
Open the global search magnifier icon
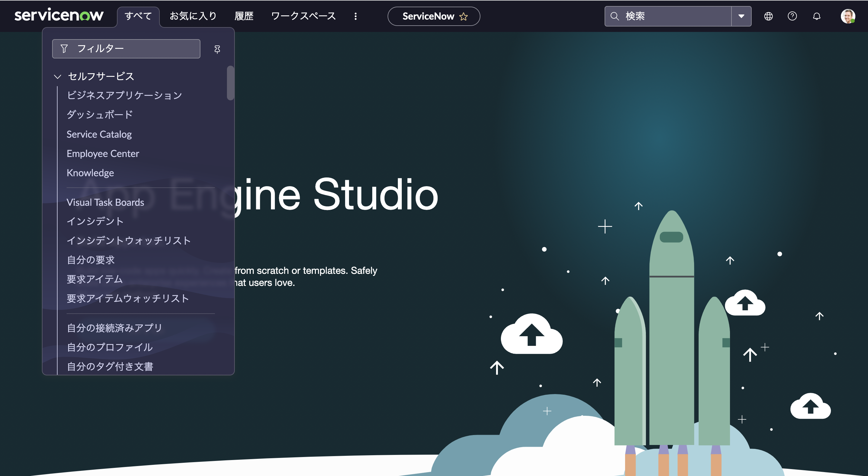tap(615, 16)
